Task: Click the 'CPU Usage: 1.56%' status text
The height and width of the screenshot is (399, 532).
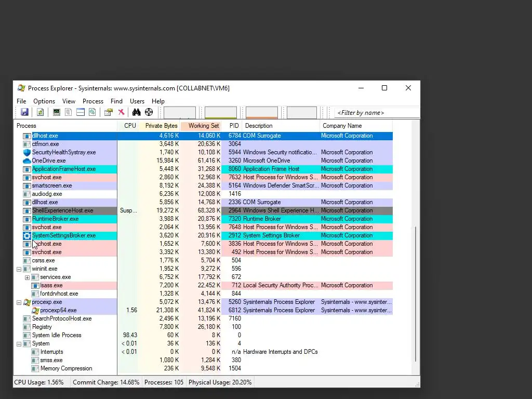Action: click(39, 382)
